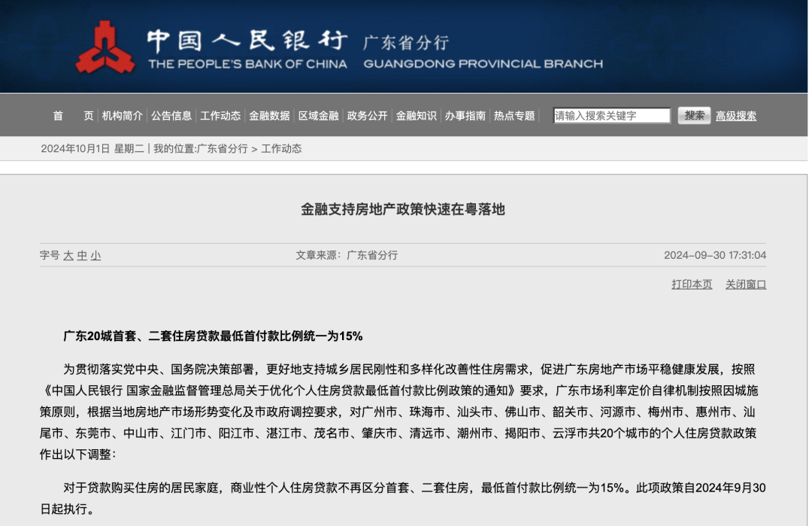Set font size to 大 (large)

point(68,256)
